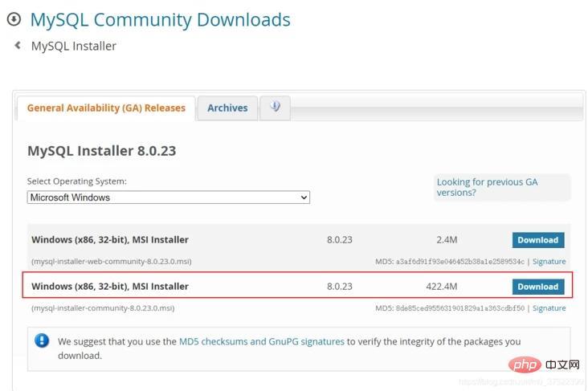Open the MD5 checksums and GnuPG signatures link
The width and height of the screenshot is (588, 391).
pos(261,341)
